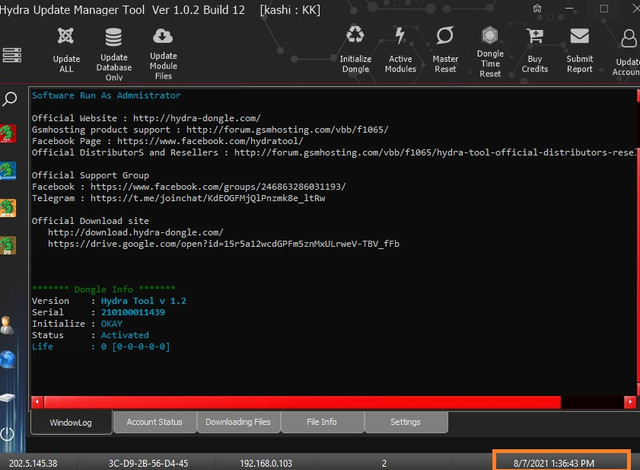
Task: Click the red horizontal scrollbar thumb
Action: (302, 402)
